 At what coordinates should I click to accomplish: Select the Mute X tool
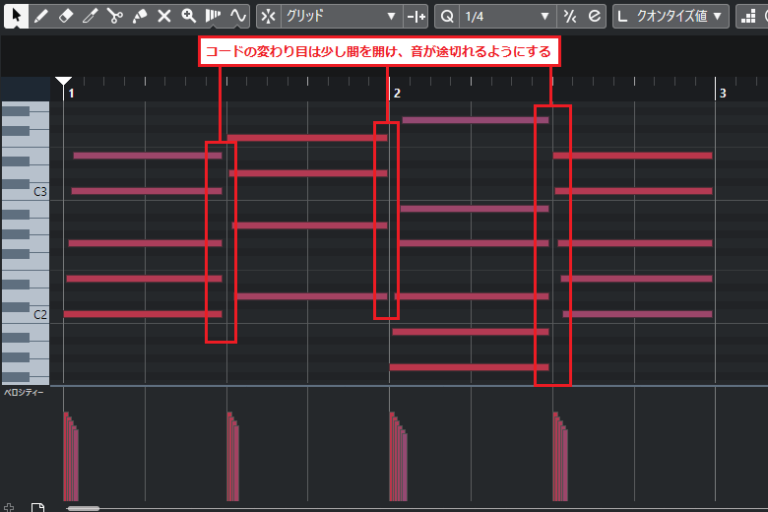coord(164,16)
